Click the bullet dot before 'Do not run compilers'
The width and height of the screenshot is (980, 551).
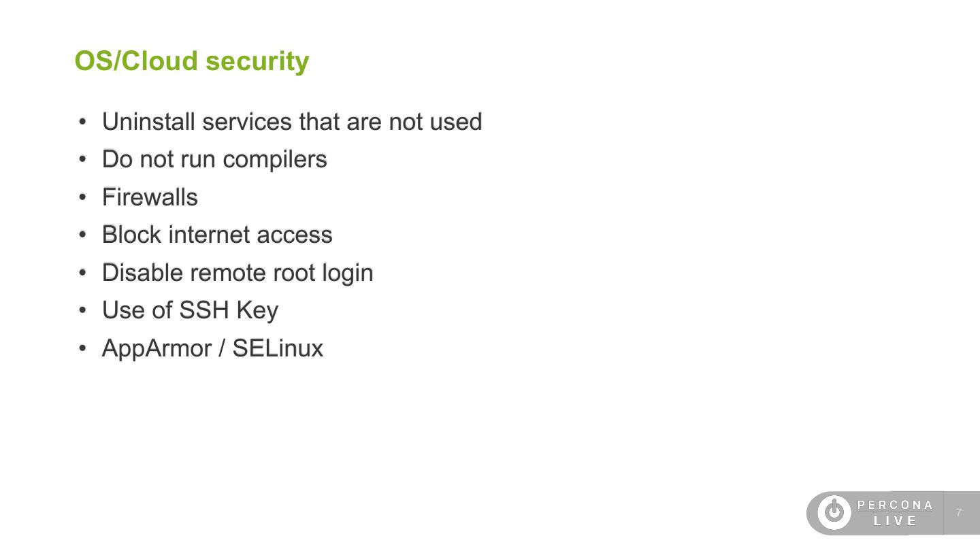click(83, 160)
